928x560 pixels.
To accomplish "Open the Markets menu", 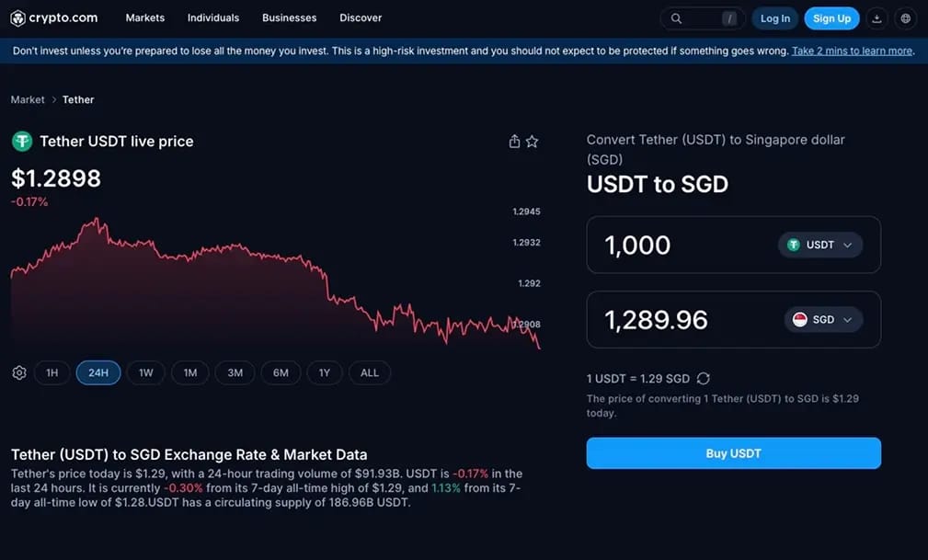I will [x=145, y=18].
